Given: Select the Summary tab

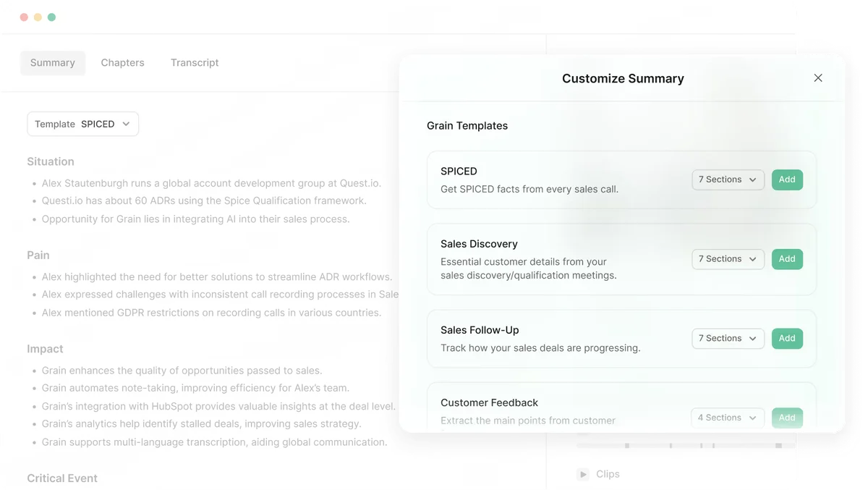Looking at the screenshot, I should click(52, 62).
